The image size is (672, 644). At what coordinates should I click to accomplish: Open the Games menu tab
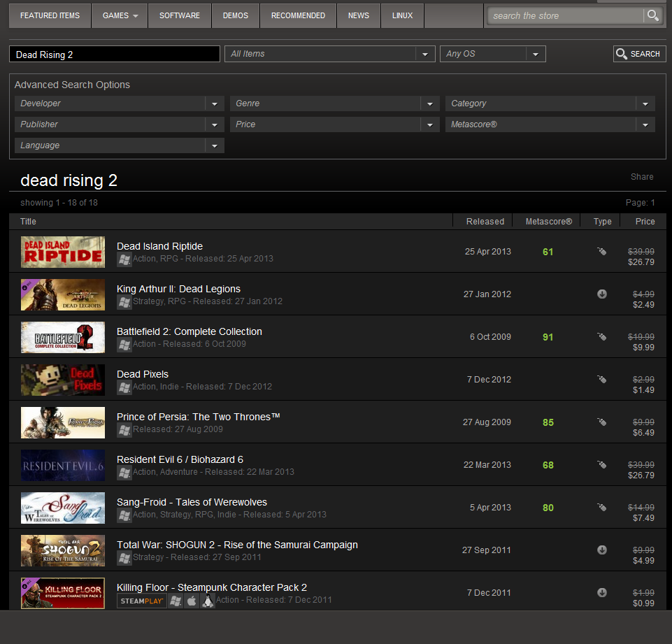120,15
